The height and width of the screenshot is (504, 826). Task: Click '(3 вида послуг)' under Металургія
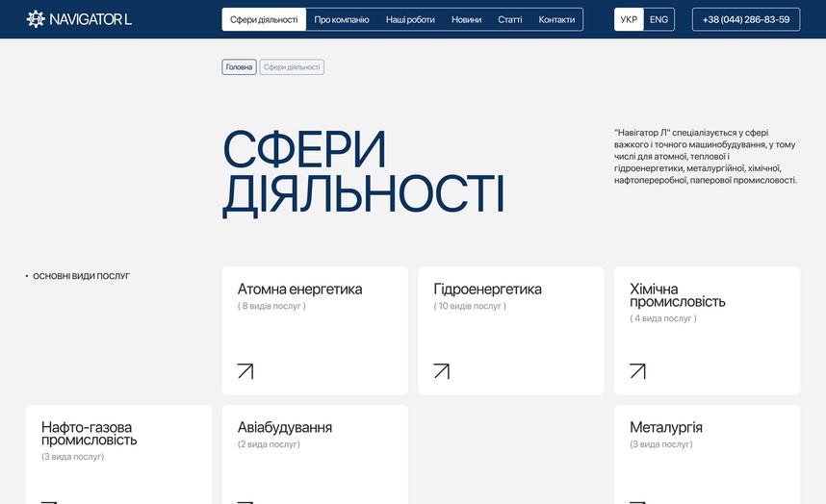click(661, 444)
